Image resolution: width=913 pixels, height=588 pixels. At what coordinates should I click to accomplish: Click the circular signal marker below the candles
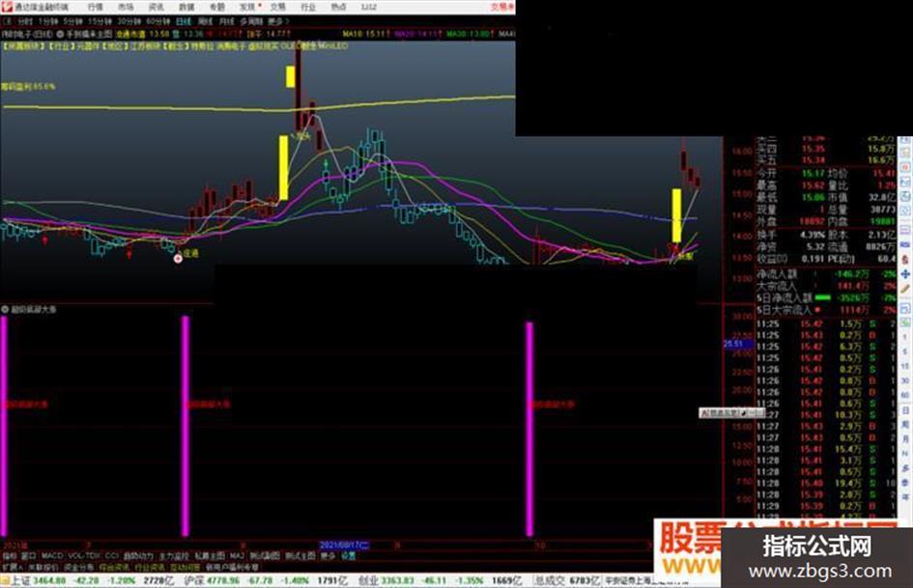(178, 259)
